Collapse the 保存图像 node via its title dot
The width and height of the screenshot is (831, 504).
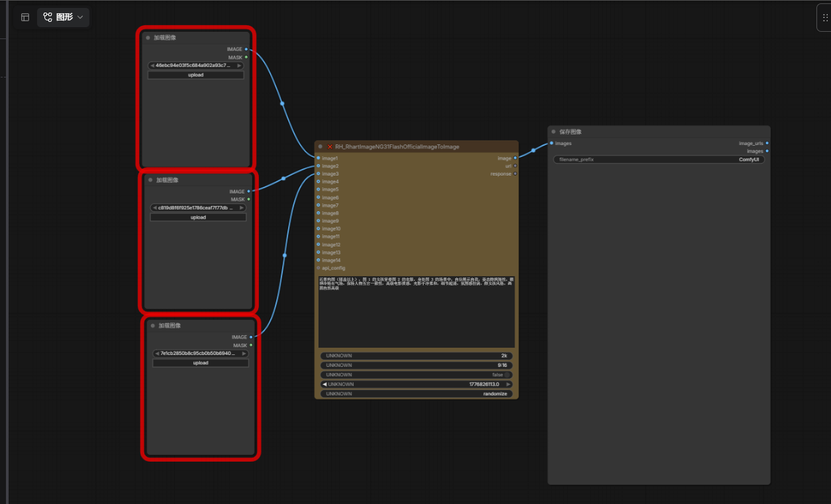click(x=554, y=132)
